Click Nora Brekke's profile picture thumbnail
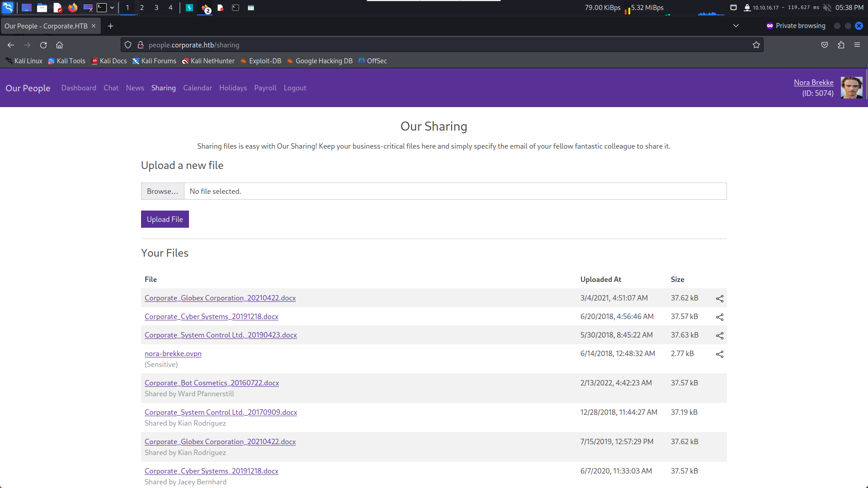 (852, 88)
